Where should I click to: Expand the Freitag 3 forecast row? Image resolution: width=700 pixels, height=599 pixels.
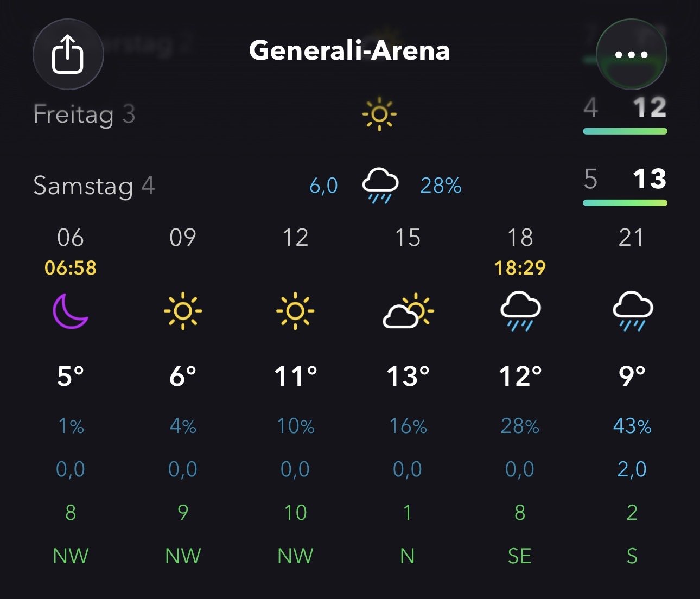point(84,114)
